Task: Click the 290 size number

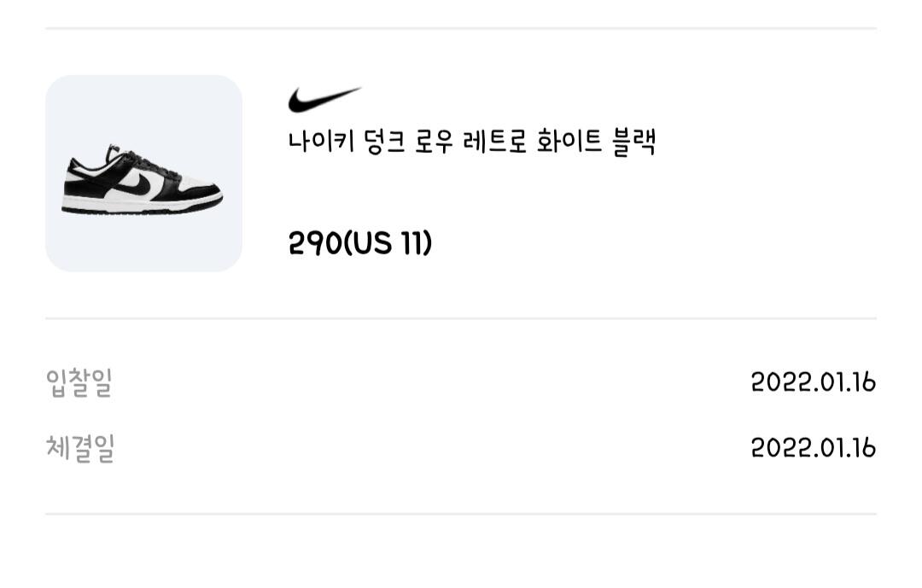Action: 314,244
